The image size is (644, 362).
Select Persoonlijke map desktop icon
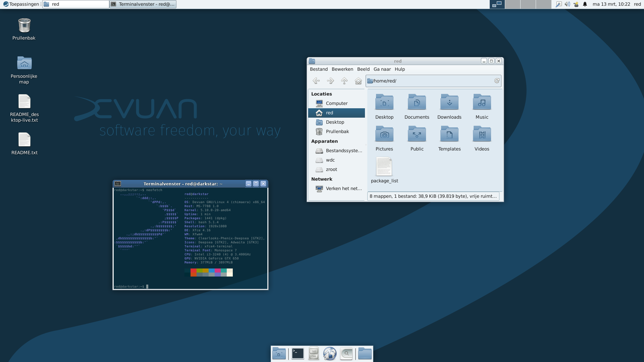point(24,70)
